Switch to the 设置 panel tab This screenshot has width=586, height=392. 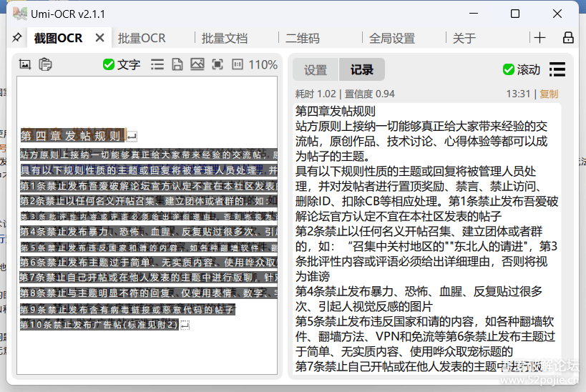coord(316,69)
